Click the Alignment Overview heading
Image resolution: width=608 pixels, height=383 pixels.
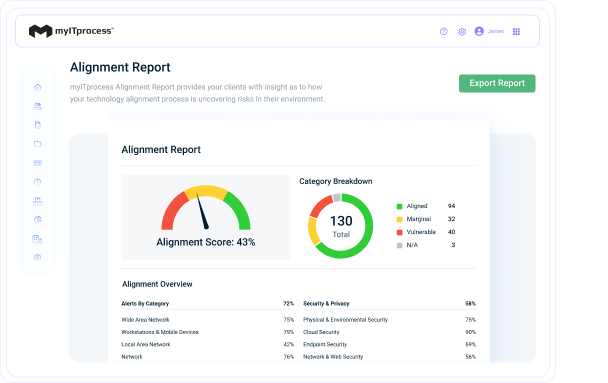[157, 284]
